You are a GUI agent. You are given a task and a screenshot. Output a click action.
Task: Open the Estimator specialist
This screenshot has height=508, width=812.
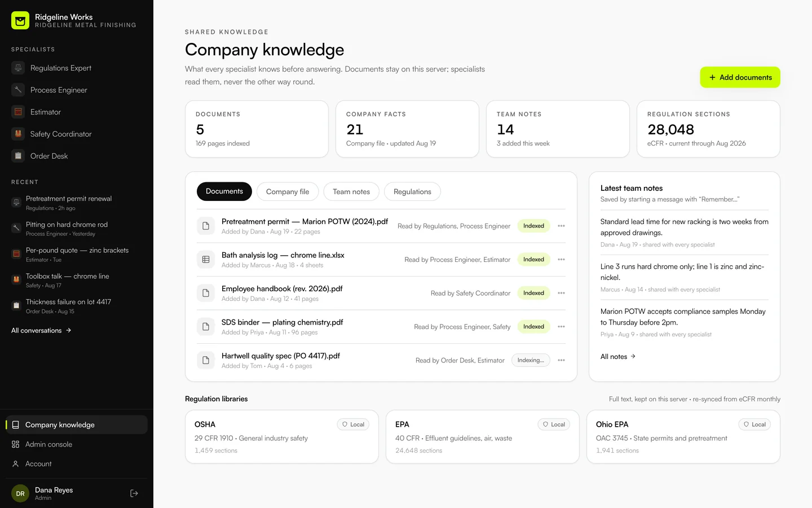(x=77, y=112)
